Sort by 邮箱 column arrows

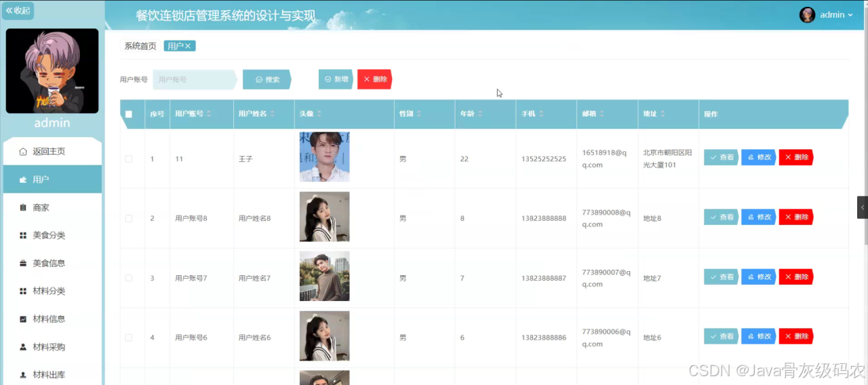pyautogui.click(x=601, y=114)
